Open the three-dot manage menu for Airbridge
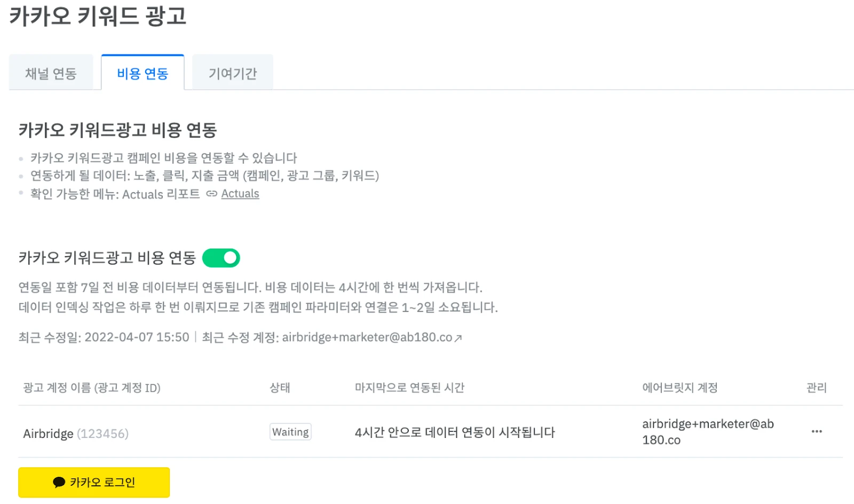This screenshot has height=504, width=854. pyautogui.click(x=816, y=431)
